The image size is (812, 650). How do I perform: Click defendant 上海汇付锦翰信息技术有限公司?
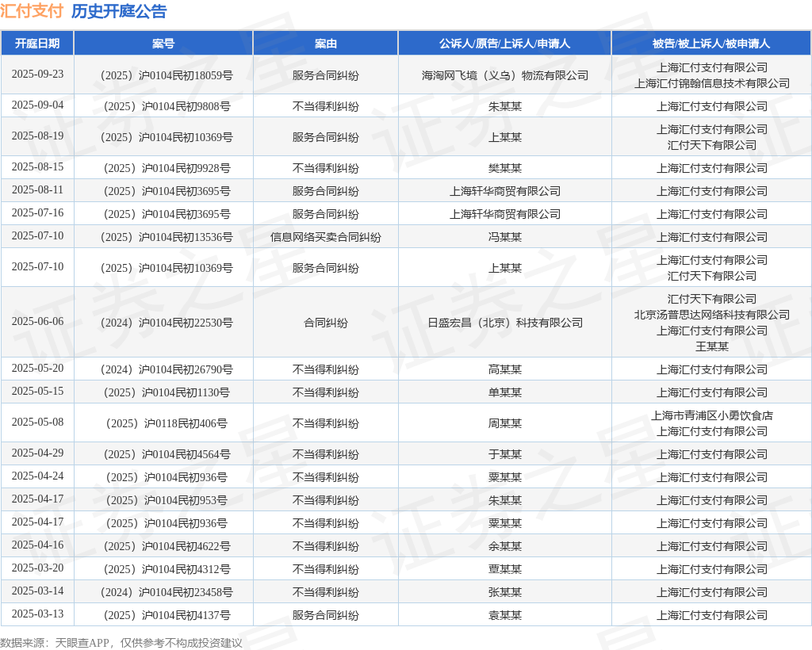click(712, 83)
